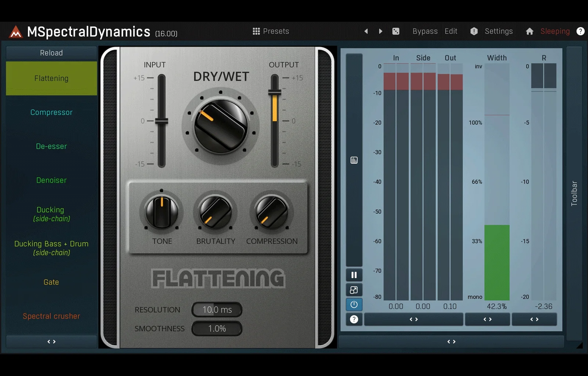Expand the device list arrows button
The image size is (588, 376).
[x=51, y=342]
